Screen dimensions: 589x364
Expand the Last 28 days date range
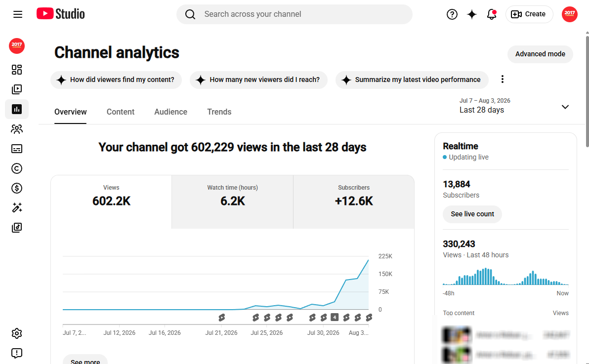coord(514,106)
